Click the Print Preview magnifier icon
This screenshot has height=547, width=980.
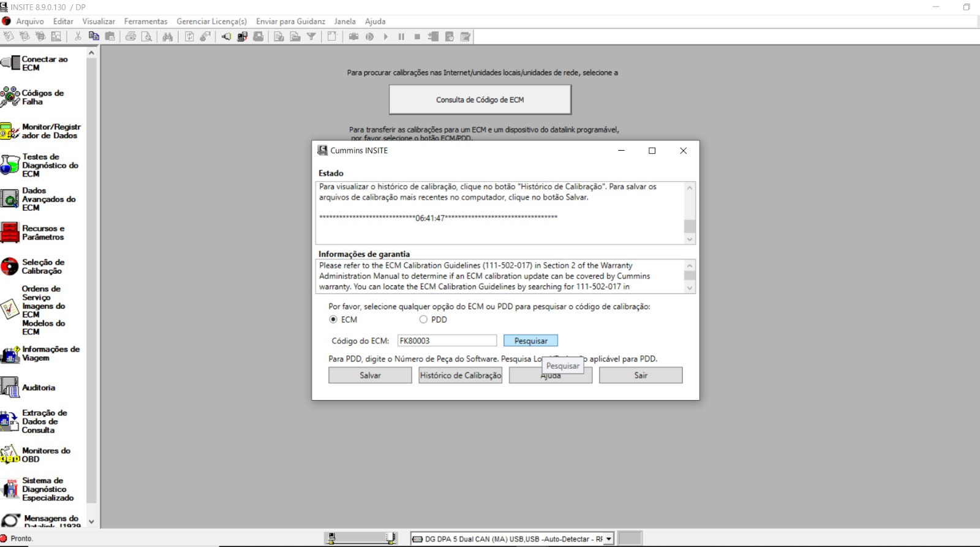pos(146,37)
